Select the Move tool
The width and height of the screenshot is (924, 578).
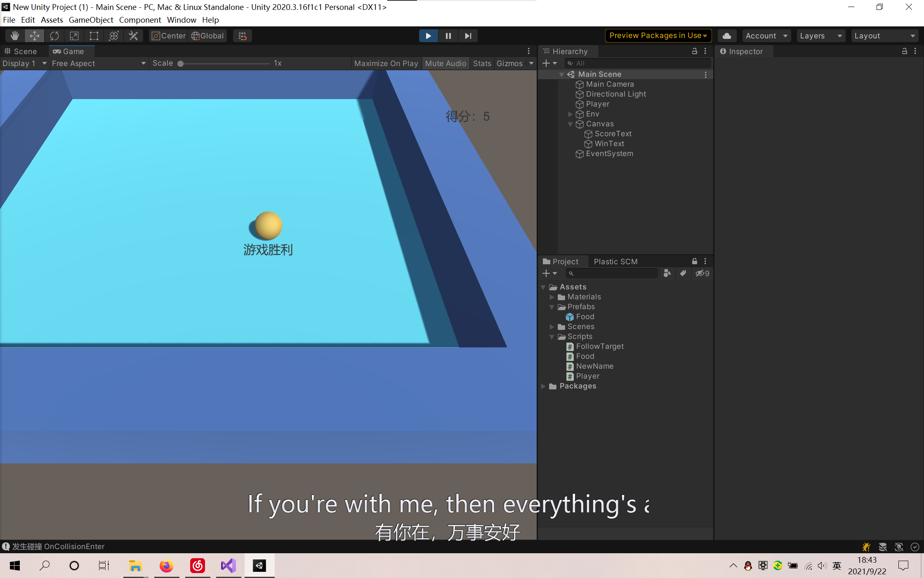35,36
